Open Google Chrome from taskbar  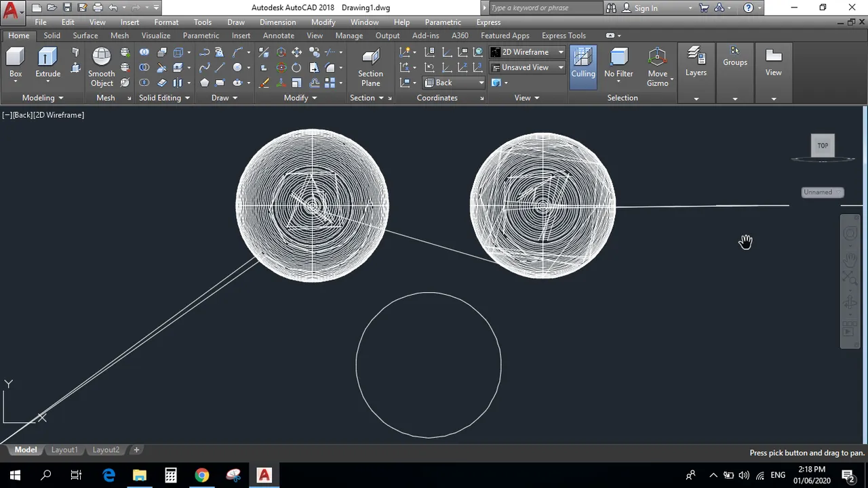click(201, 475)
